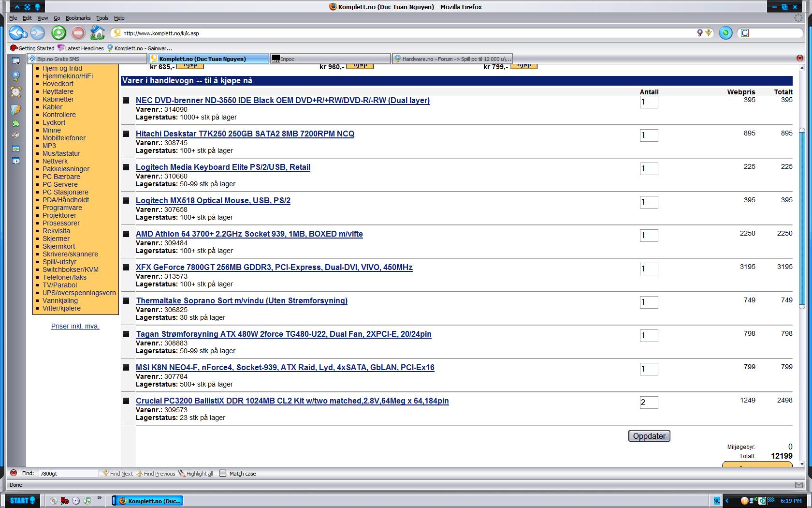Open Latest Headlines bookmark
The image size is (812, 508).
click(x=80, y=48)
